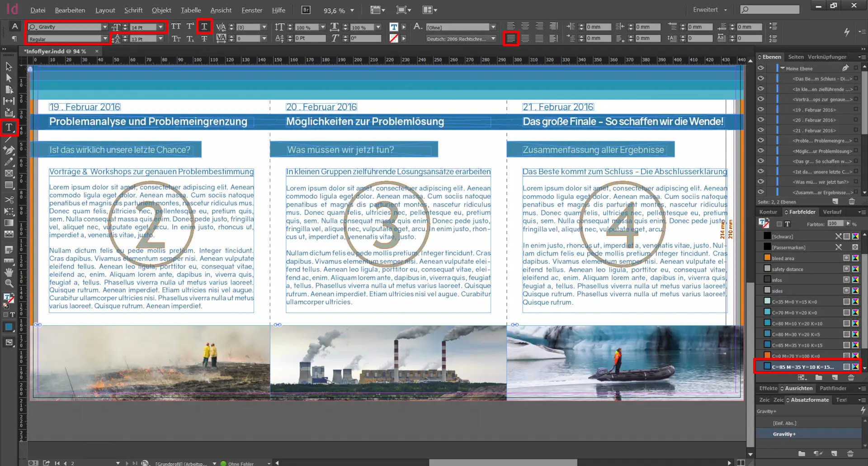Toggle visibility of the bleed area swatch row
Viewport: 868px width, 466px height.
[x=846, y=258]
